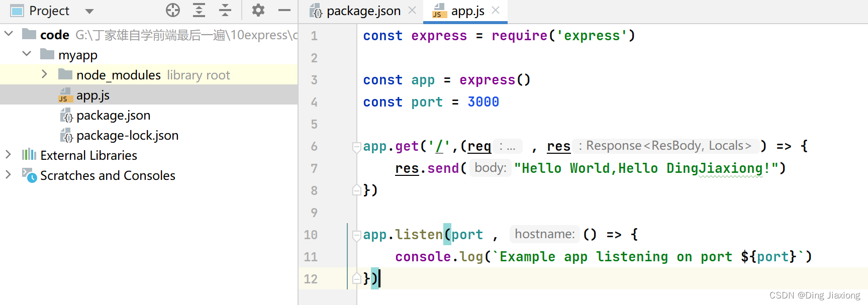Click the collapsed req type hint
This screenshot has height=305, width=868.
tap(508, 146)
